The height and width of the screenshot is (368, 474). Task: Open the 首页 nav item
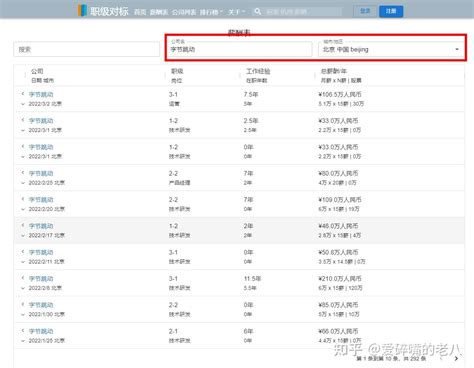[x=140, y=12]
